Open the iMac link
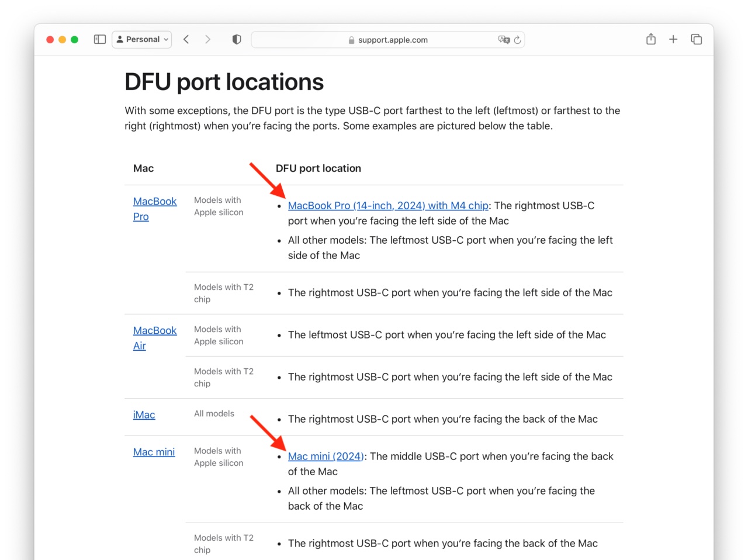The width and height of the screenshot is (748, 560). [144, 414]
